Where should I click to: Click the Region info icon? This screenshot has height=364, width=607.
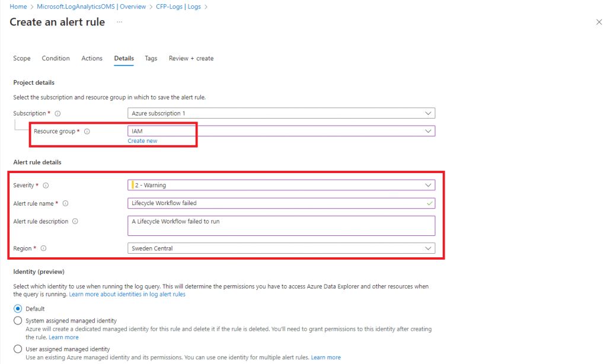(43, 248)
